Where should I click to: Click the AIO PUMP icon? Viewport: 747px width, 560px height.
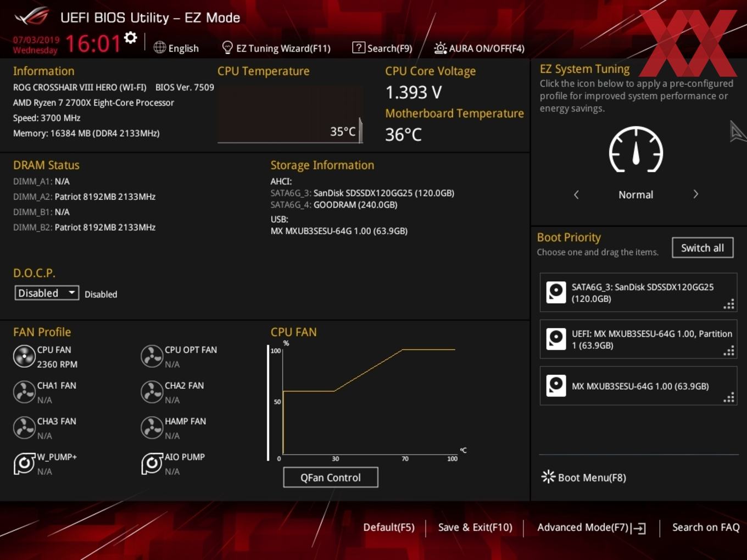pos(152,464)
